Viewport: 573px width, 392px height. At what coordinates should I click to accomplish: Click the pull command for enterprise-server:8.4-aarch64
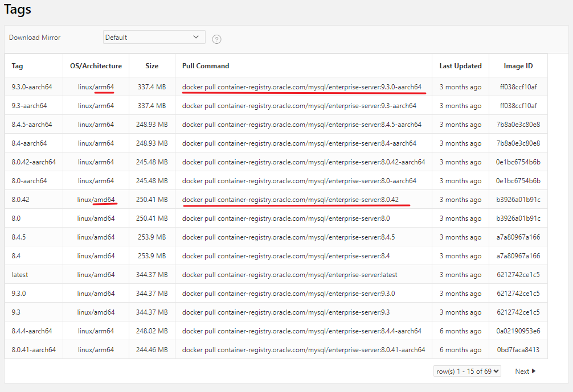pyautogui.click(x=299, y=143)
